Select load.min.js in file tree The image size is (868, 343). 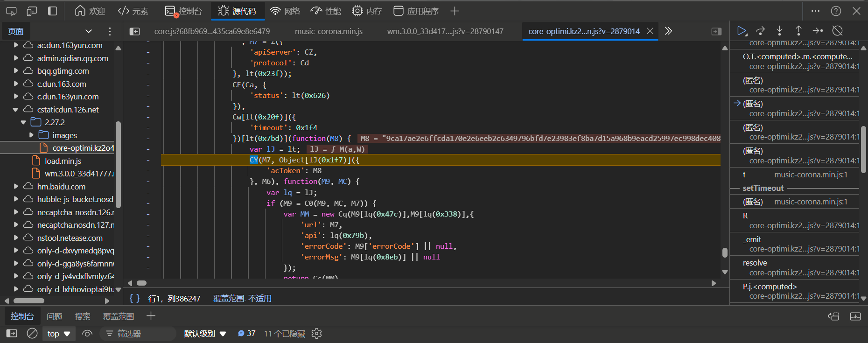[x=63, y=161]
